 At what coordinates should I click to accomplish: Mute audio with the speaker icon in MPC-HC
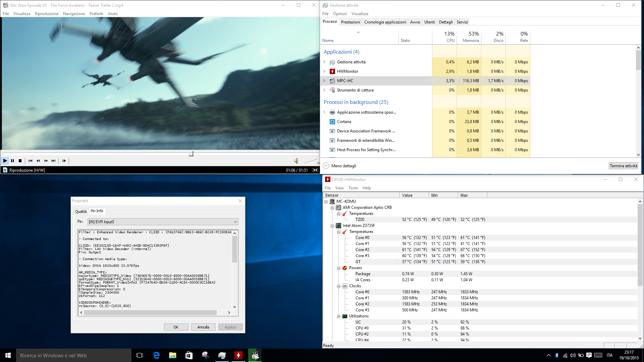(297, 161)
